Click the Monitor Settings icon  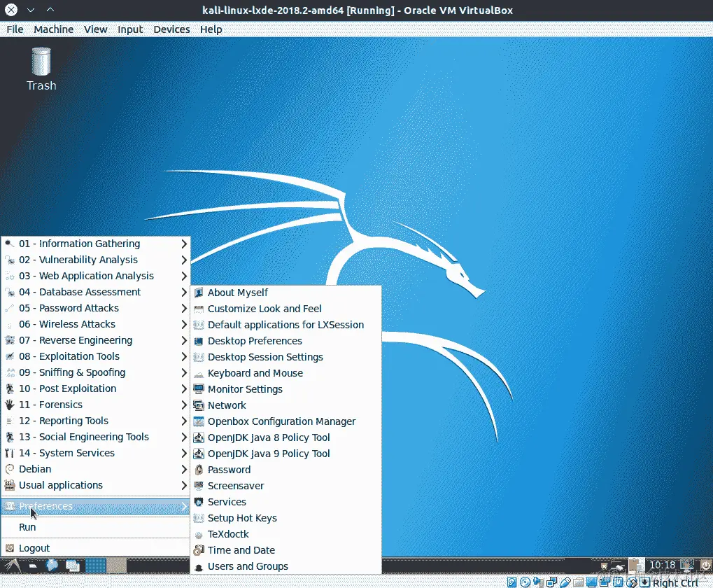(x=198, y=389)
